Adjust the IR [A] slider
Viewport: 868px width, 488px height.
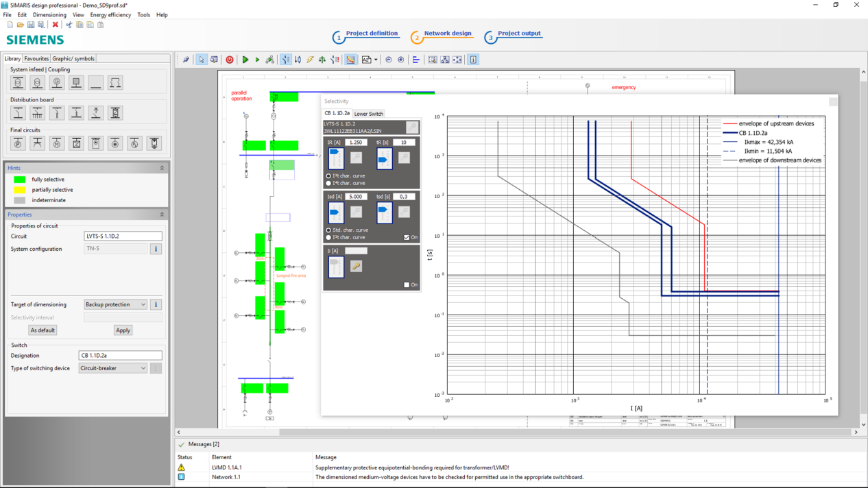(x=336, y=158)
